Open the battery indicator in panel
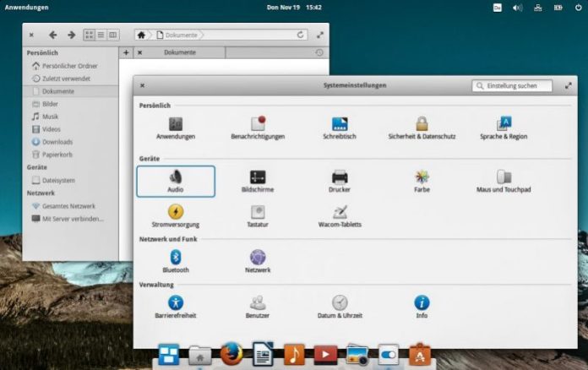 558,8
